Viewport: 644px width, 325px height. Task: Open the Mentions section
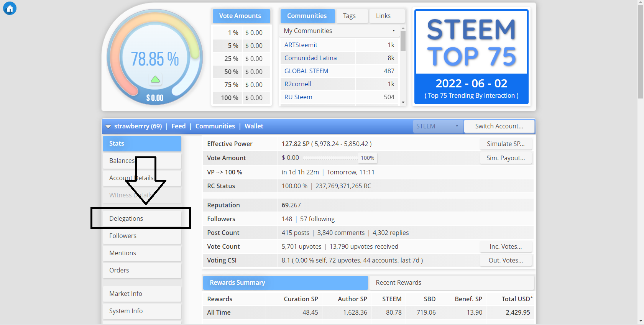[142, 253]
